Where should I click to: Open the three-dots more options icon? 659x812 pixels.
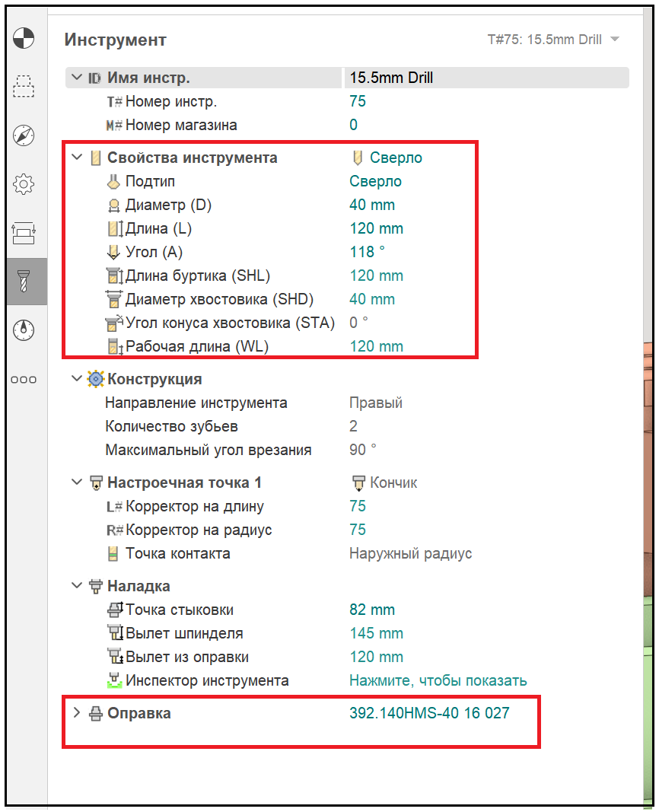tap(24, 380)
